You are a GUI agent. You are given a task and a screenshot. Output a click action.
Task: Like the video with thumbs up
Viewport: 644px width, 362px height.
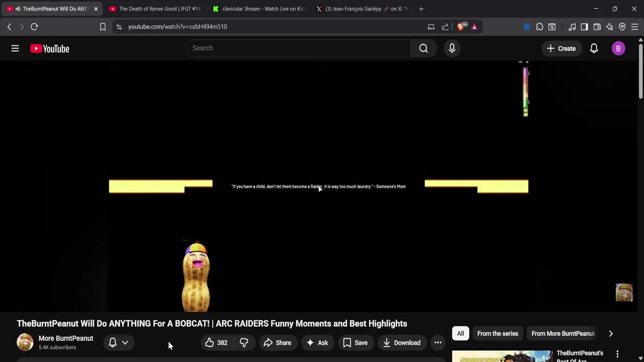pos(216,343)
